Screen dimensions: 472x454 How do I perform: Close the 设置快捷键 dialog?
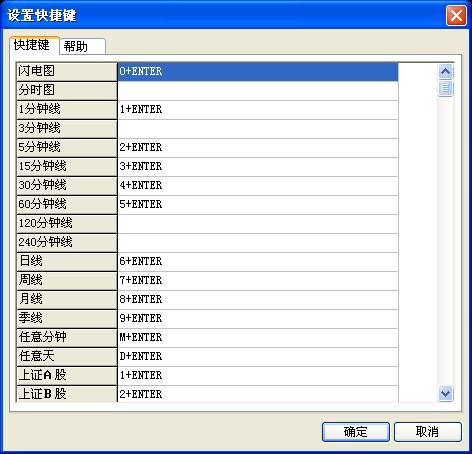[456, 15]
